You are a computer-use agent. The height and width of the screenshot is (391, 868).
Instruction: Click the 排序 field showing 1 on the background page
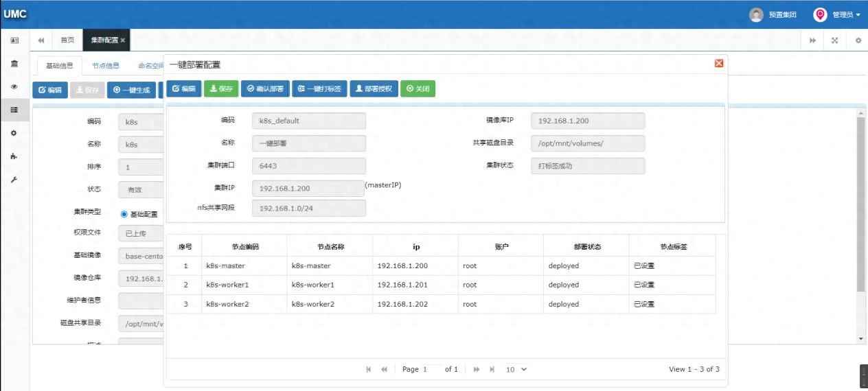tap(141, 167)
